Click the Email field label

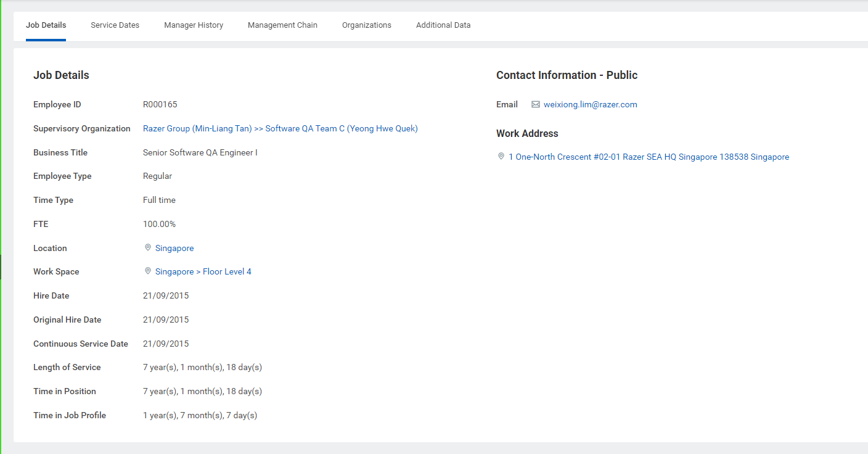pos(507,104)
